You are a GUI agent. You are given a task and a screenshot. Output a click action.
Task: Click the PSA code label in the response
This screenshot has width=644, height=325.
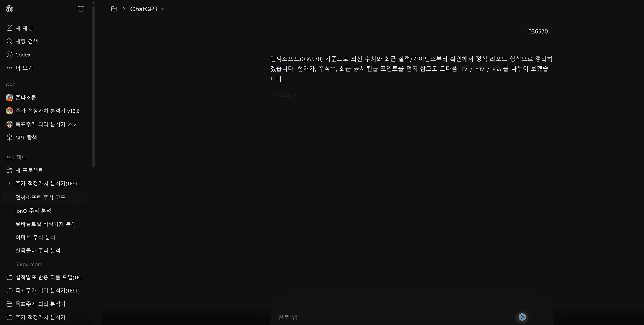pos(497,69)
